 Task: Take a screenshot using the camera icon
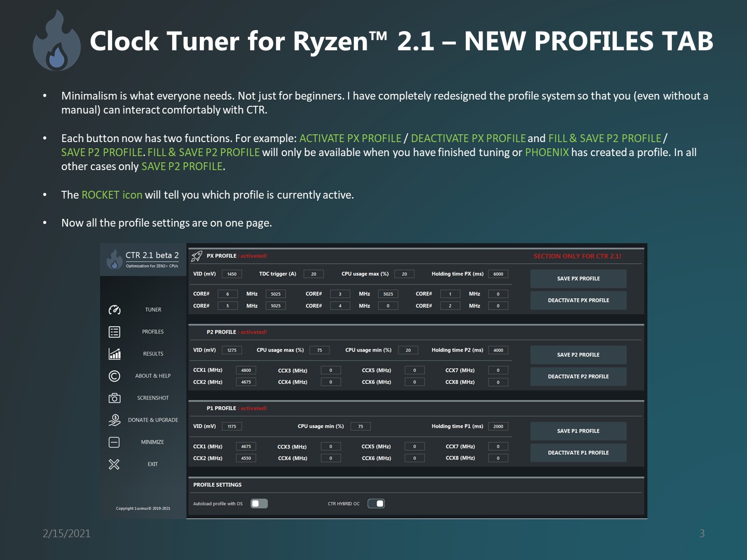pos(114,398)
